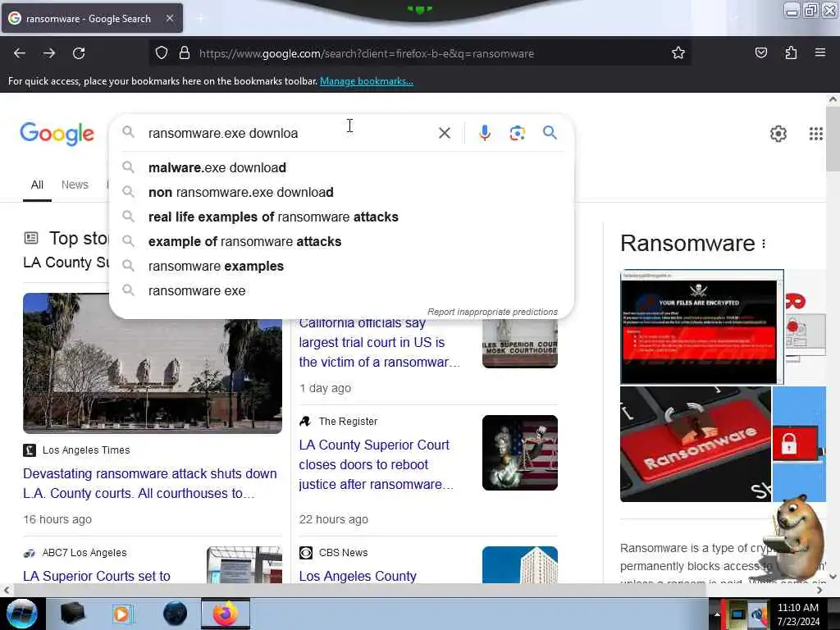Launch Firefox from the taskbar

225,614
